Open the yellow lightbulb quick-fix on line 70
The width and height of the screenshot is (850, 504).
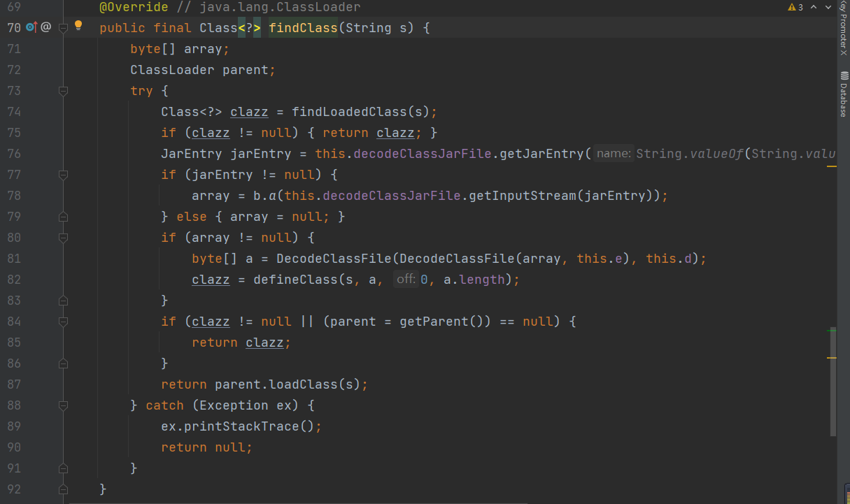click(x=78, y=27)
